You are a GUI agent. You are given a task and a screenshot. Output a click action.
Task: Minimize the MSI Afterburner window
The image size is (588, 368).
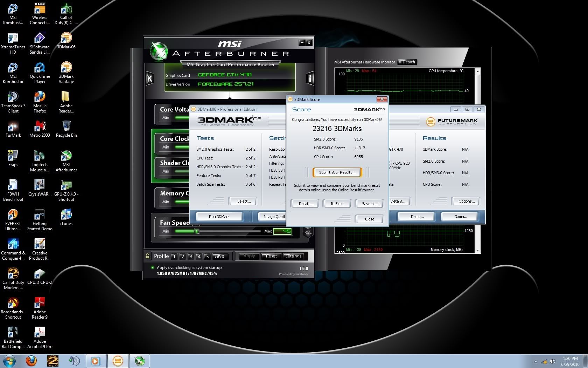pyautogui.click(x=302, y=42)
